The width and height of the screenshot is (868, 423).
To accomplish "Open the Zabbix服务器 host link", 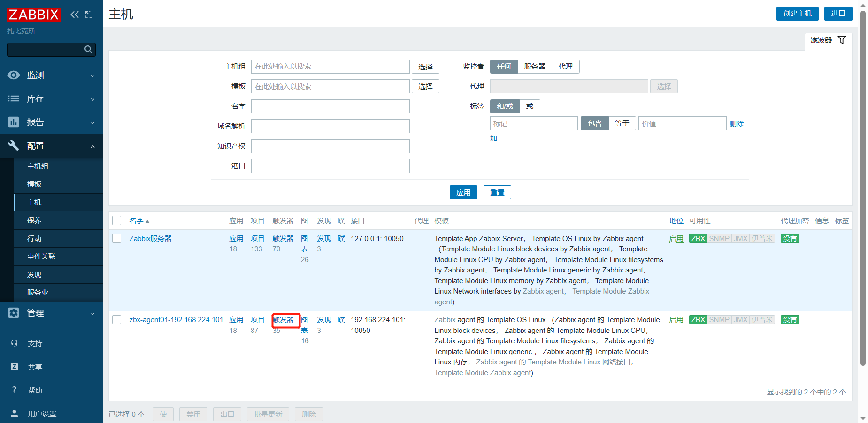I will pyautogui.click(x=150, y=239).
